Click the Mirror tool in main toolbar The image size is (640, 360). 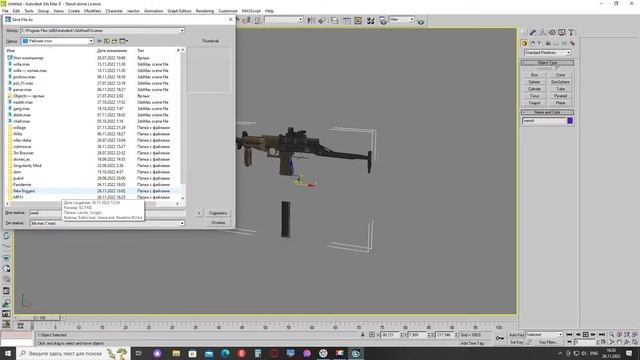(311, 20)
